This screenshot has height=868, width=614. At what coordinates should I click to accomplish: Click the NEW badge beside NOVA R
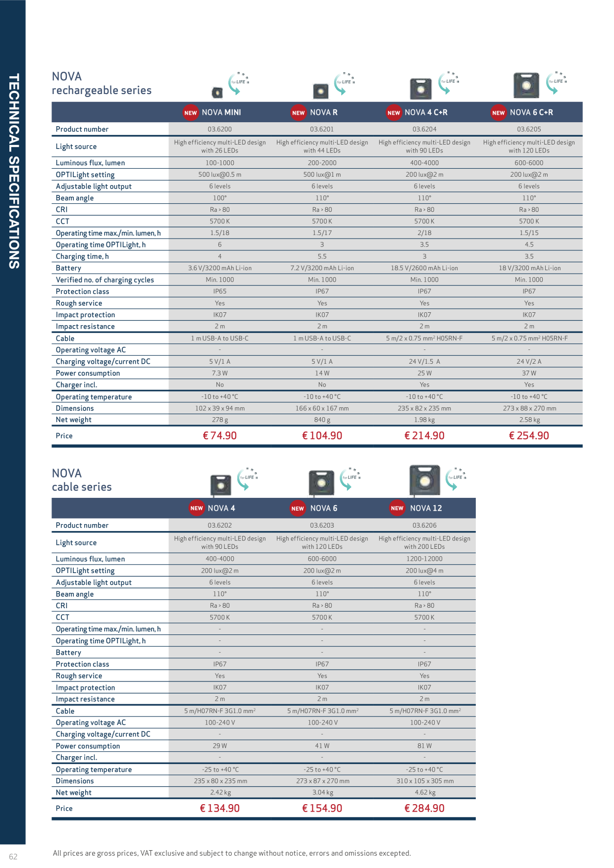[299, 112]
